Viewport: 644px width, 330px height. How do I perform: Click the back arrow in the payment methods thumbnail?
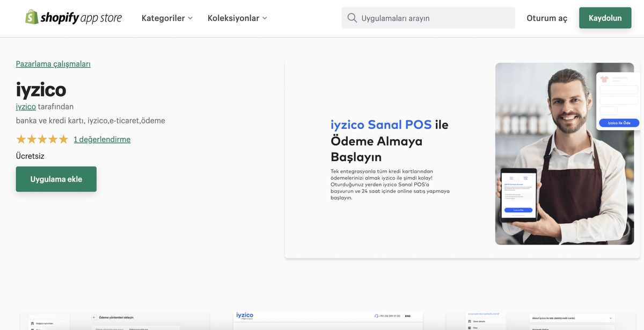(x=94, y=317)
